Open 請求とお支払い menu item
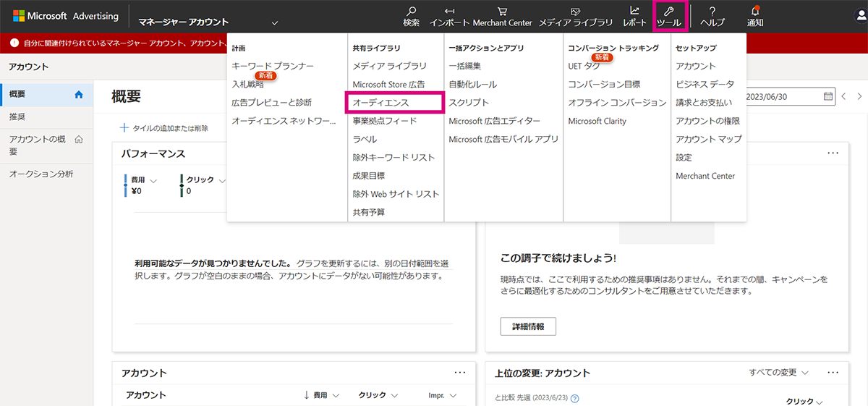Screen dimensions: 868x406 coord(704,103)
